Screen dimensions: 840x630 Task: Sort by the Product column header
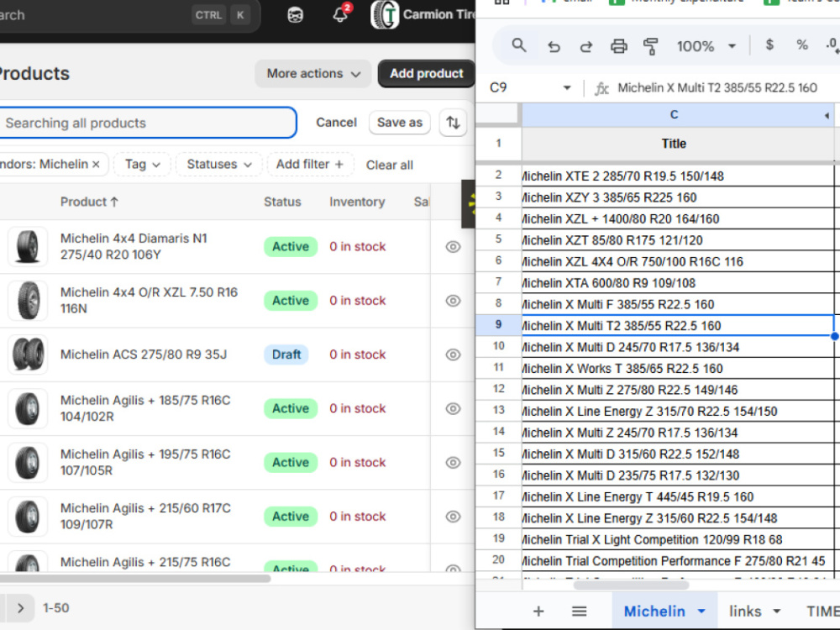tap(89, 202)
